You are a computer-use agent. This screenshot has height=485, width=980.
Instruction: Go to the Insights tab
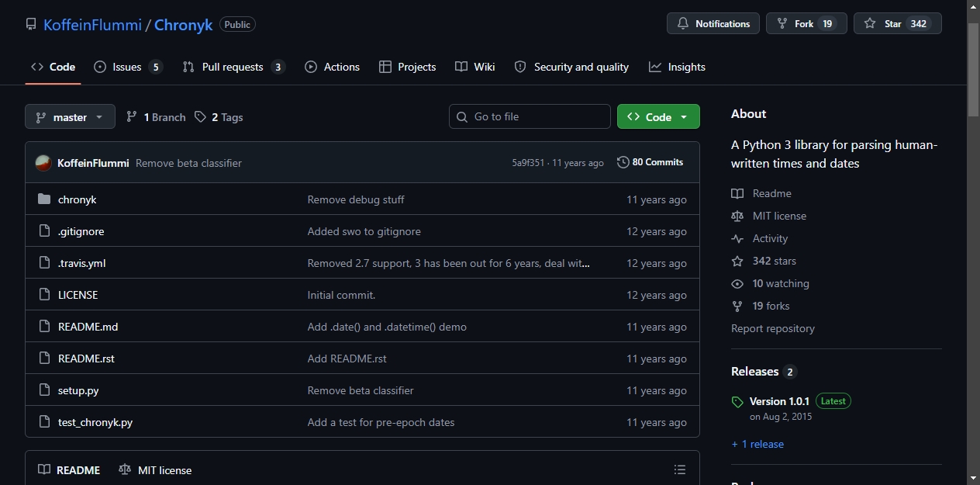pos(677,67)
